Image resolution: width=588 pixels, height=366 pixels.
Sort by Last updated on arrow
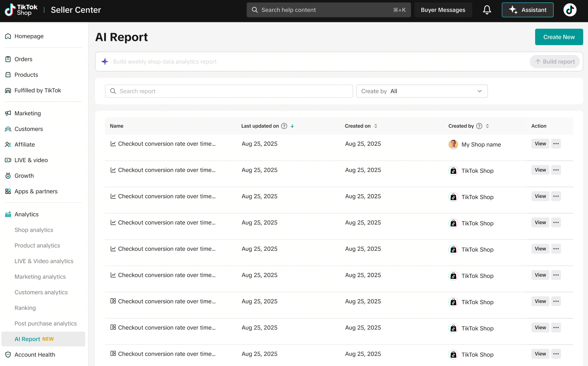click(292, 126)
